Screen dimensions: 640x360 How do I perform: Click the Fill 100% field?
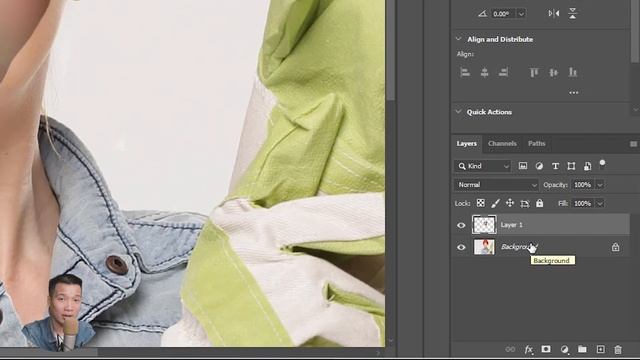pyautogui.click(x=582, y=203)
